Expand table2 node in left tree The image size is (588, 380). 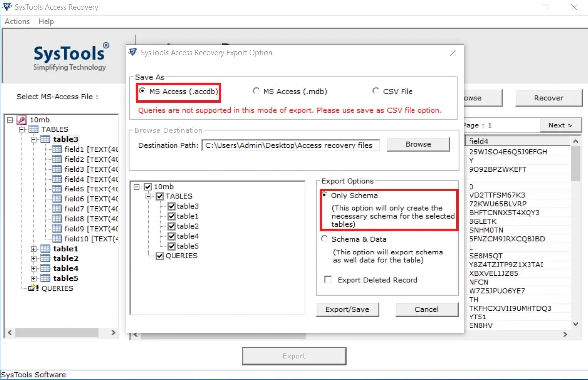pyautogui.click(x=33, y=258)
